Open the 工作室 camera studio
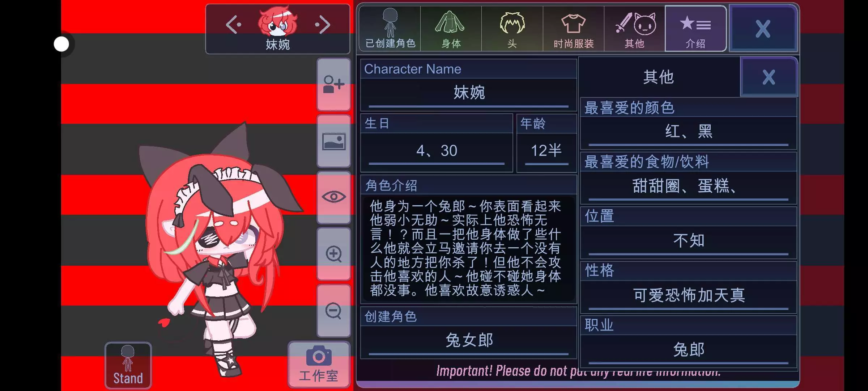Screen dimensions: 868x391 click(319, 365)
